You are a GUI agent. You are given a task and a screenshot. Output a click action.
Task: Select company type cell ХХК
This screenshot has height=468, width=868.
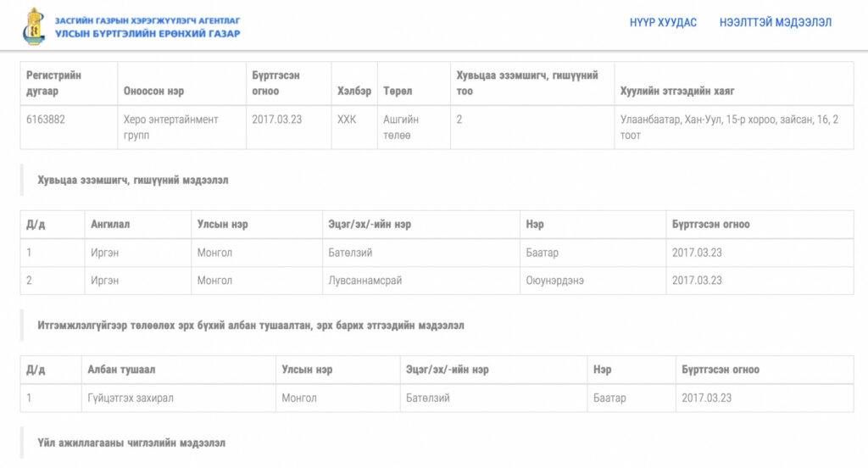tap(347, 120)
